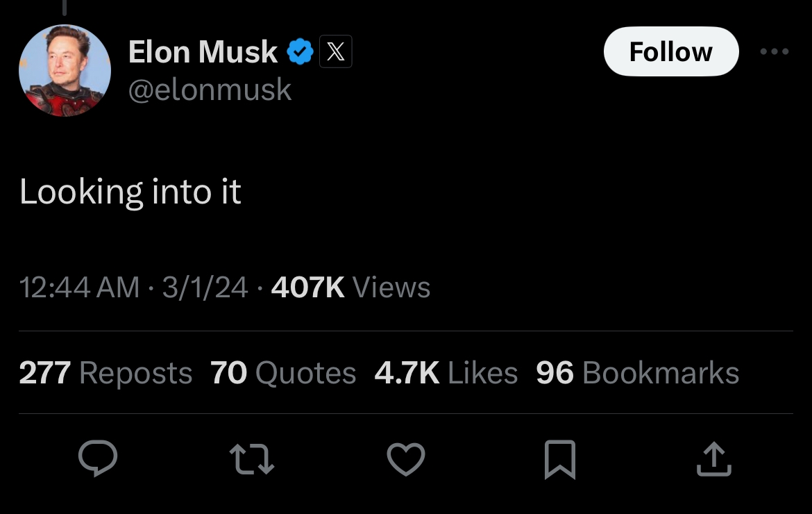Like the post with heart icon
The width and height of the screenshot is (812, 514).
[406, 460]
